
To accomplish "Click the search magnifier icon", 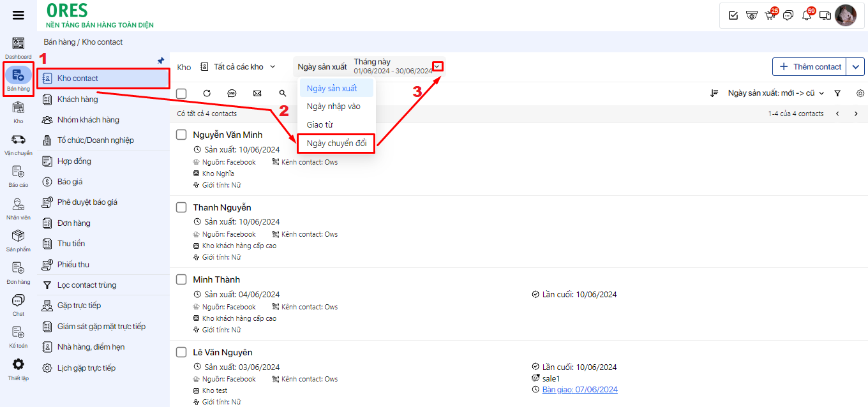I will (283, 93).
